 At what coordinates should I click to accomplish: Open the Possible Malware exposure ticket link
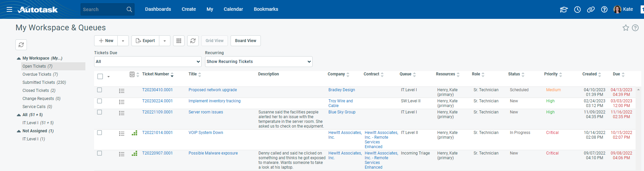[213, 153]
